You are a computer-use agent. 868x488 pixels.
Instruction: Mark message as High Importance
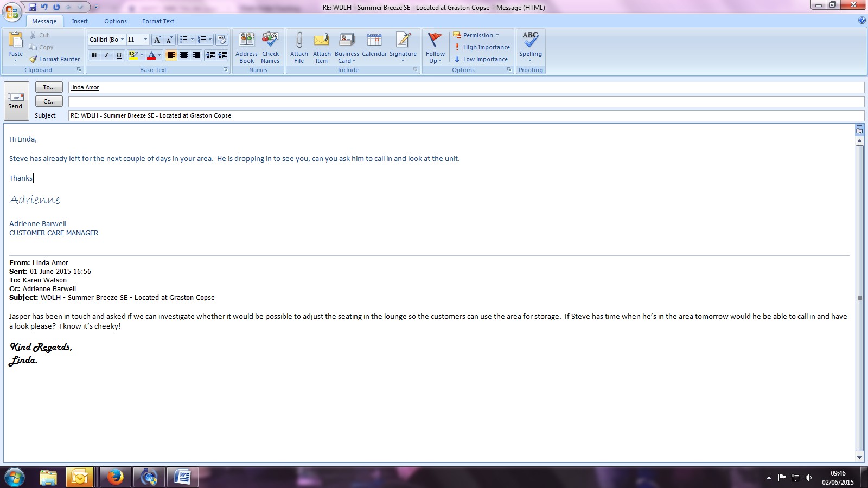coord(482,47)
